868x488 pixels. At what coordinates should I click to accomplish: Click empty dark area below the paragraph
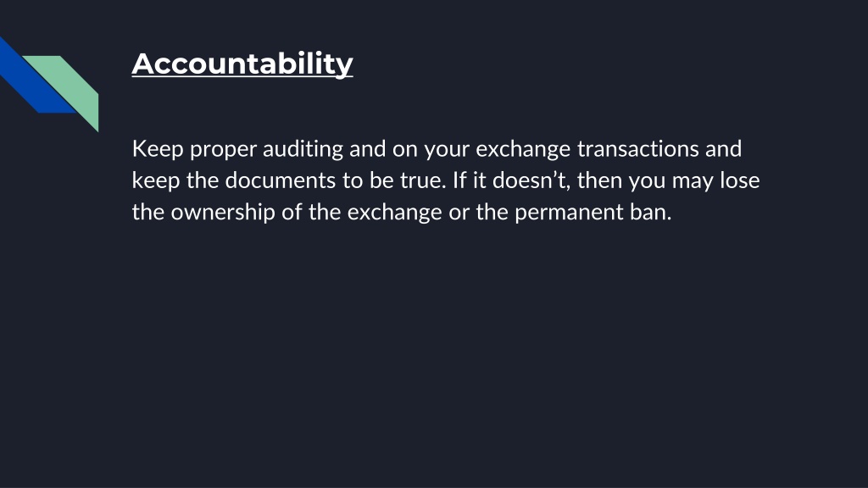[434, 354]
